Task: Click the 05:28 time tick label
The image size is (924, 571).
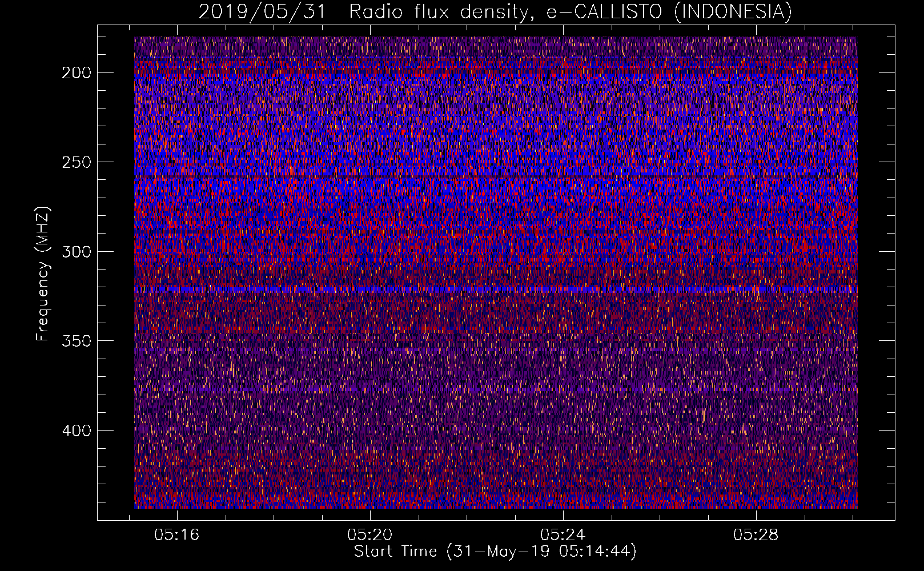Action: pos(756,535)
